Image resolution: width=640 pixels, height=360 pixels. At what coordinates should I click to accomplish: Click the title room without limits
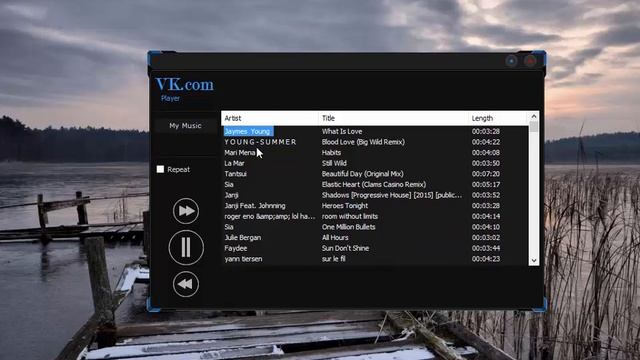350,216
